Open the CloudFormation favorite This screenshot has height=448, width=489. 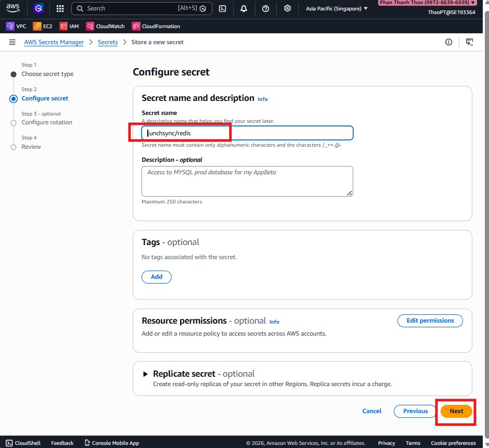pyautogui.click(x=156, y=25)
